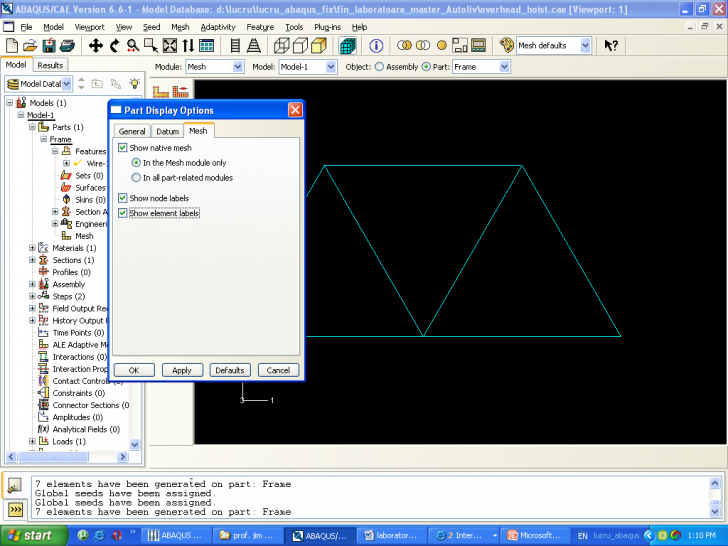This screenshot has height=546, width=728.
Task: Open the Module dropdown
Action: point(237,67)
